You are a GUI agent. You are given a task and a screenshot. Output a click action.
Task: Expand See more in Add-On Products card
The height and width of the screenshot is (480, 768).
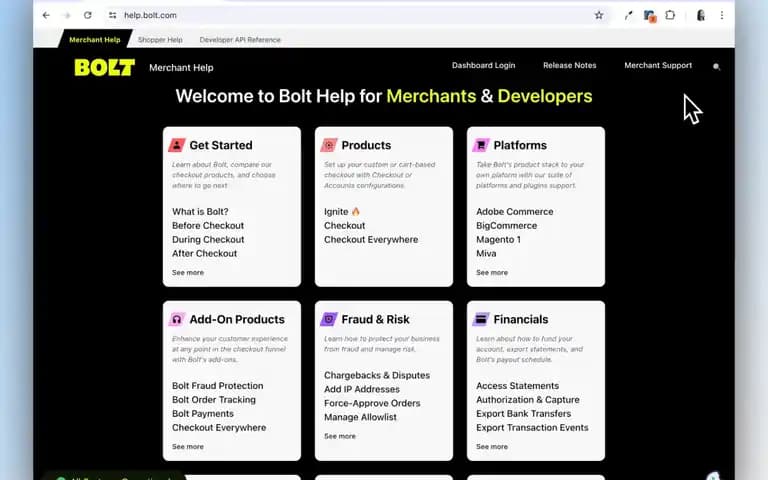click(188, 447)
